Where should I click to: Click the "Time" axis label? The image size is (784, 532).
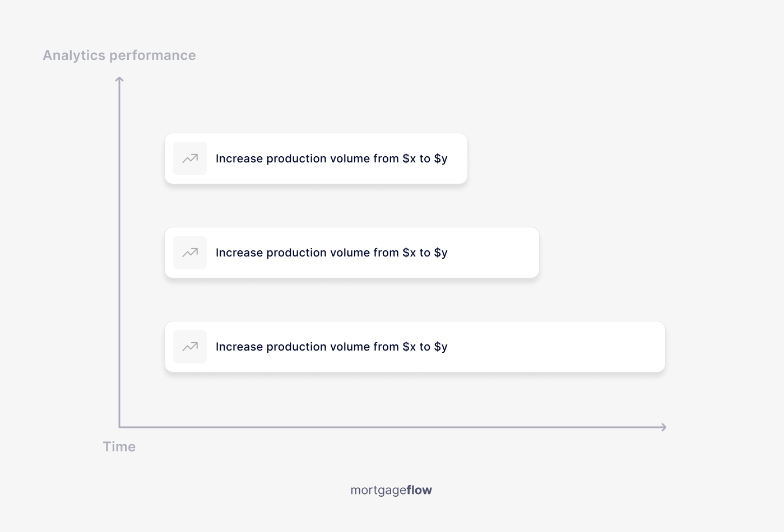(119, 447)
